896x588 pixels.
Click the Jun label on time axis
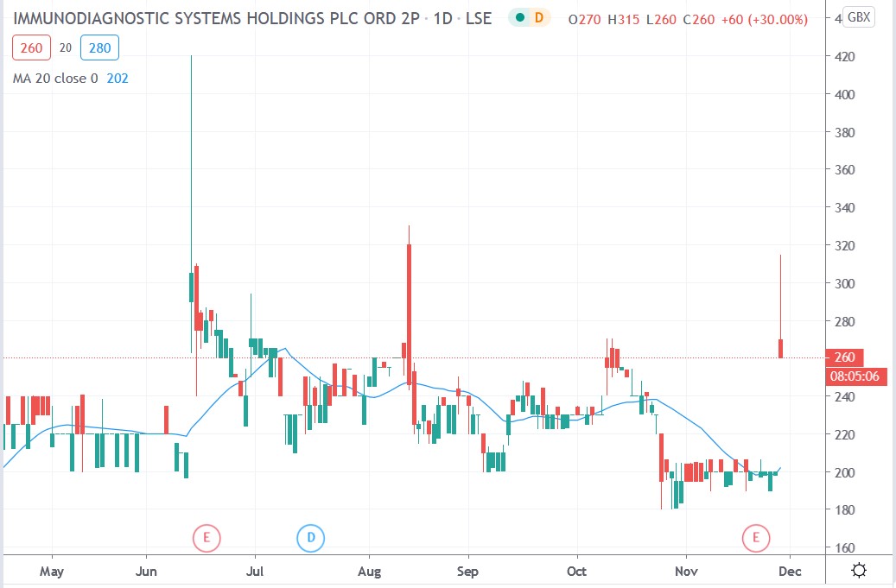146,572
